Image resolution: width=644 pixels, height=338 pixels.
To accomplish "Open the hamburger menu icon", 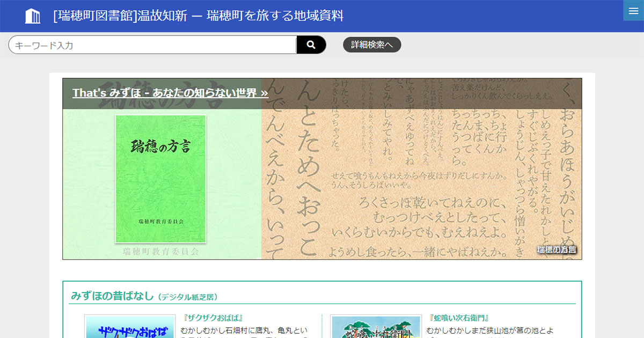I will (633, 11).
